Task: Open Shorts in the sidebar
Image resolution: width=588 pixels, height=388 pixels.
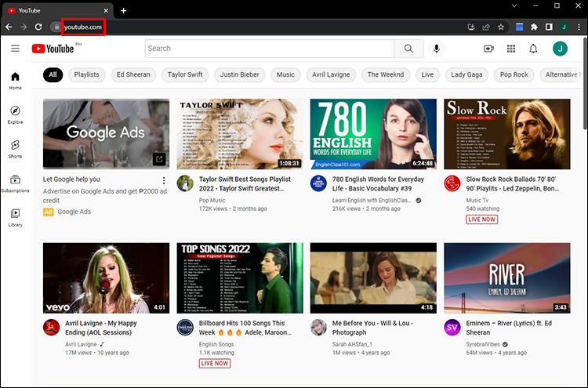Action: coord(15,148)
